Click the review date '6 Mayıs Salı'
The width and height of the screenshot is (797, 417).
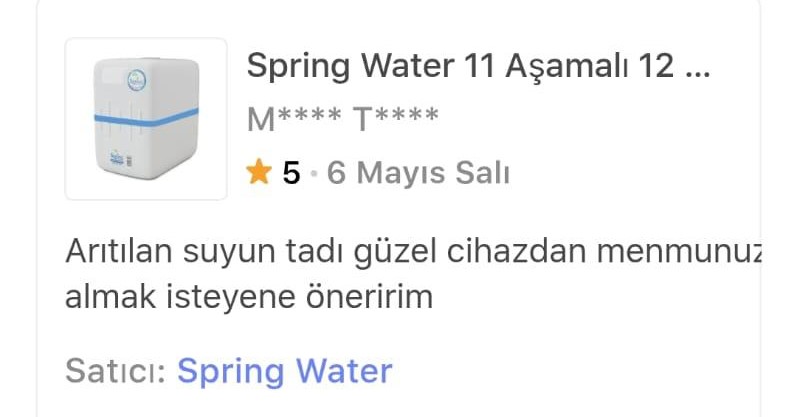[x=418, y=173]
